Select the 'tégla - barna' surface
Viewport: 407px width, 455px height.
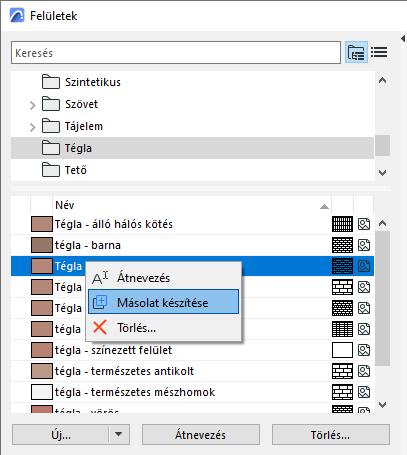(x=192, y=245)
